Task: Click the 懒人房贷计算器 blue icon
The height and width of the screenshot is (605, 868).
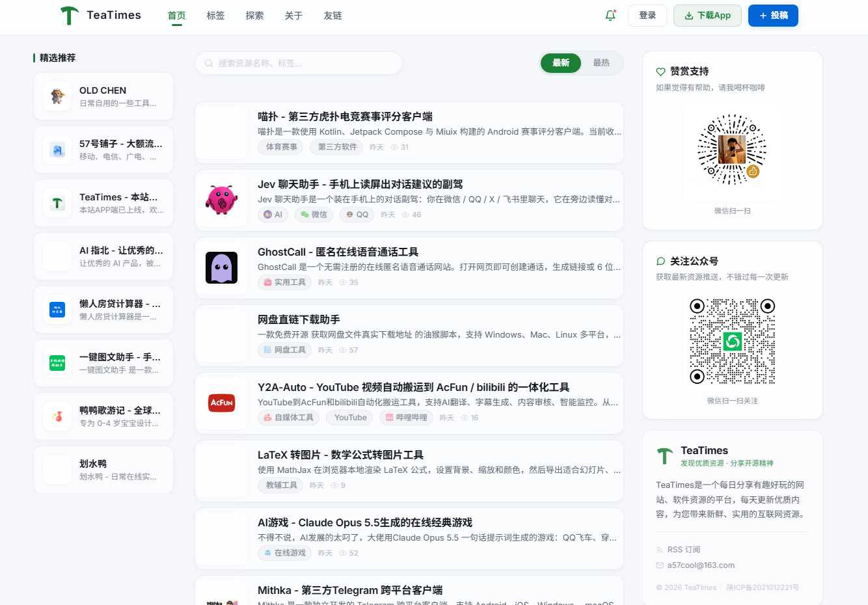Action: (57, 310)
